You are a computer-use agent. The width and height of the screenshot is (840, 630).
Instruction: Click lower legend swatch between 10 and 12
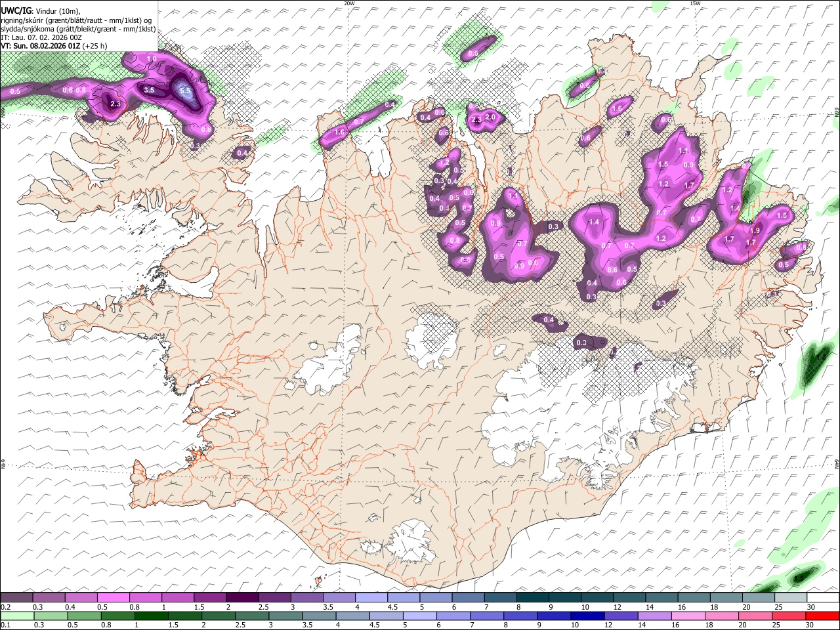click(587, 616)
